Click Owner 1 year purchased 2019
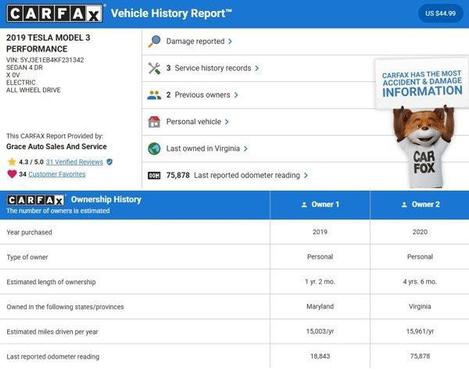This screenshot has height=378, width=469. pyautogui.click(x=320, y=232)
